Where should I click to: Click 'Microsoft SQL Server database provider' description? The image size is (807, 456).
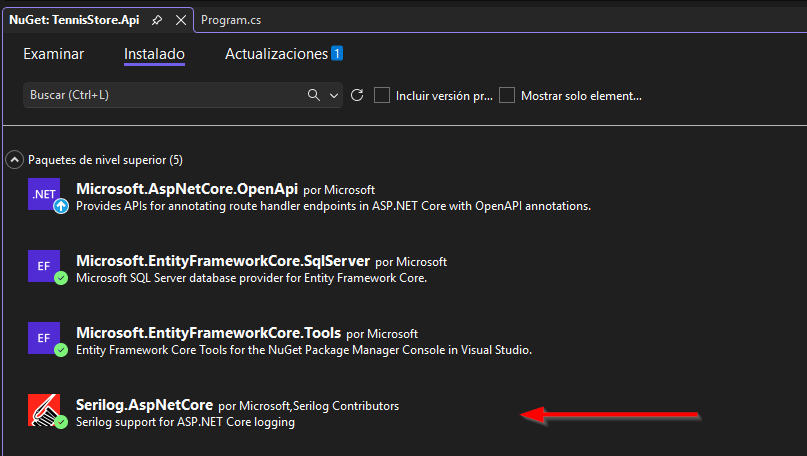[x=252, y=278]
